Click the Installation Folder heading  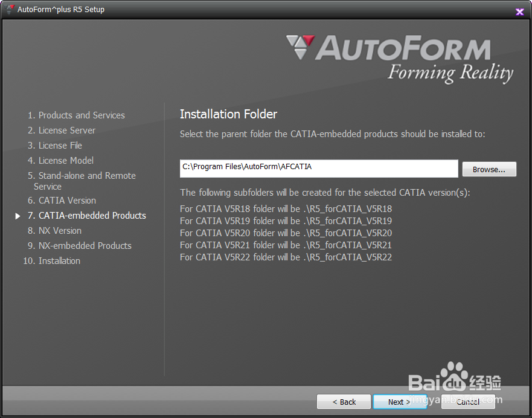228,114
